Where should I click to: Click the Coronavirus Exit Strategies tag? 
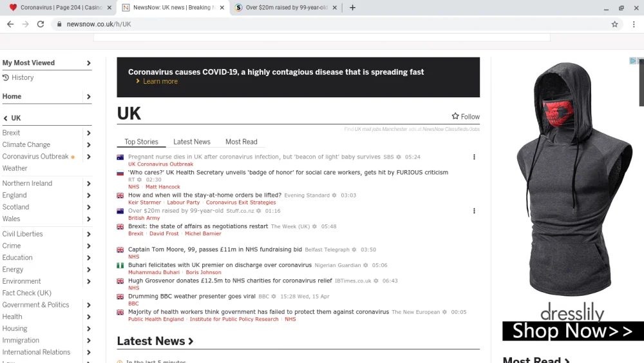tap(241, 202)
